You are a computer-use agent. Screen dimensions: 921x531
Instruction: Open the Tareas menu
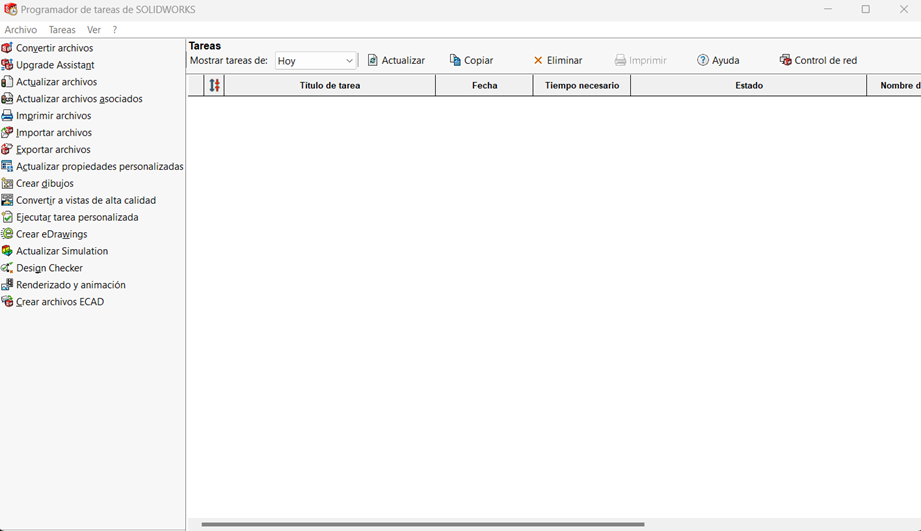coord(62,29)
